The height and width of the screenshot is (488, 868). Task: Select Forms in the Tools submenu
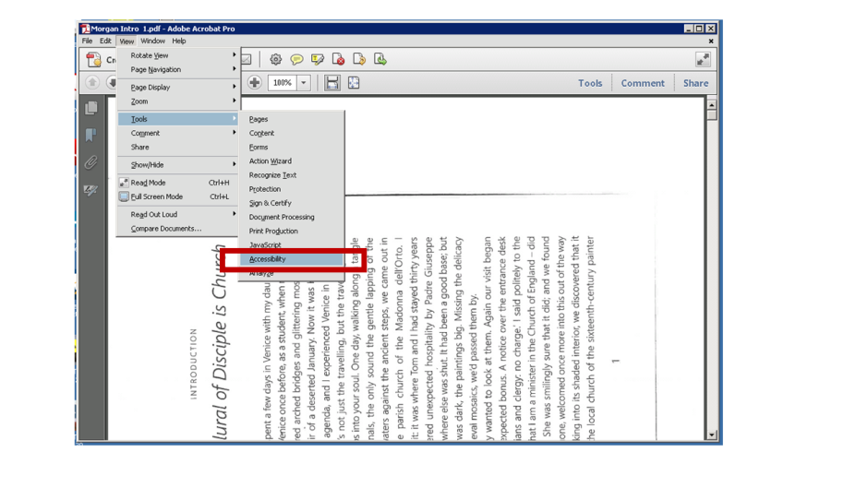[292, 148]
